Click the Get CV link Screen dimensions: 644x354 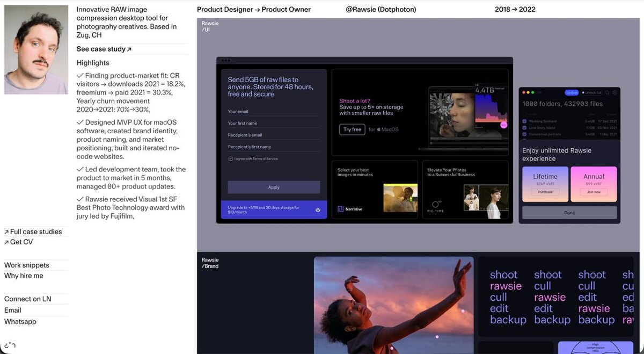coord(19,242)
